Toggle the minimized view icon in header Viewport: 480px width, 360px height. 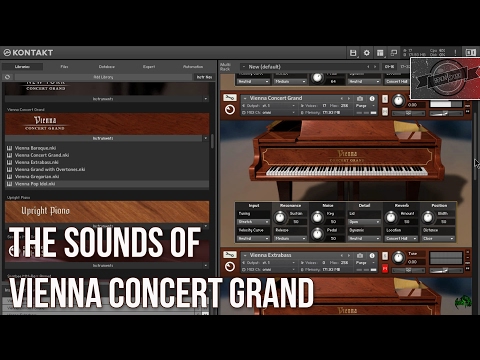tap(394, 53)
